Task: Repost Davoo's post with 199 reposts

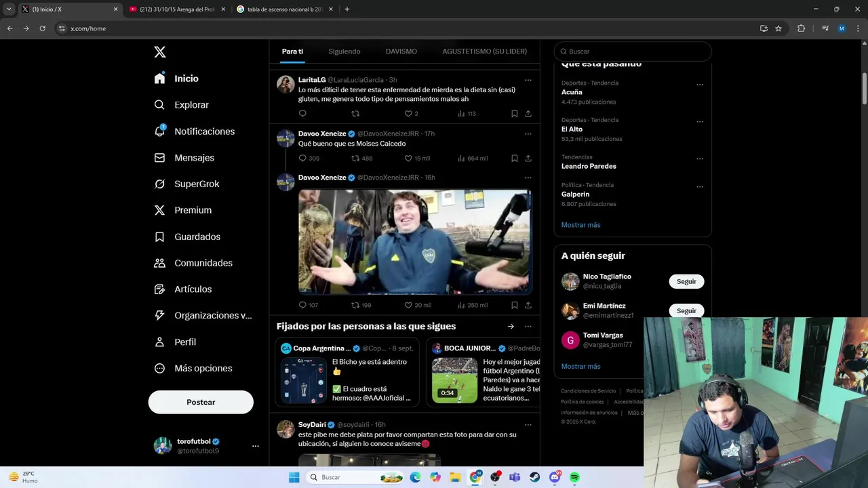Action: tap(361, 305)
